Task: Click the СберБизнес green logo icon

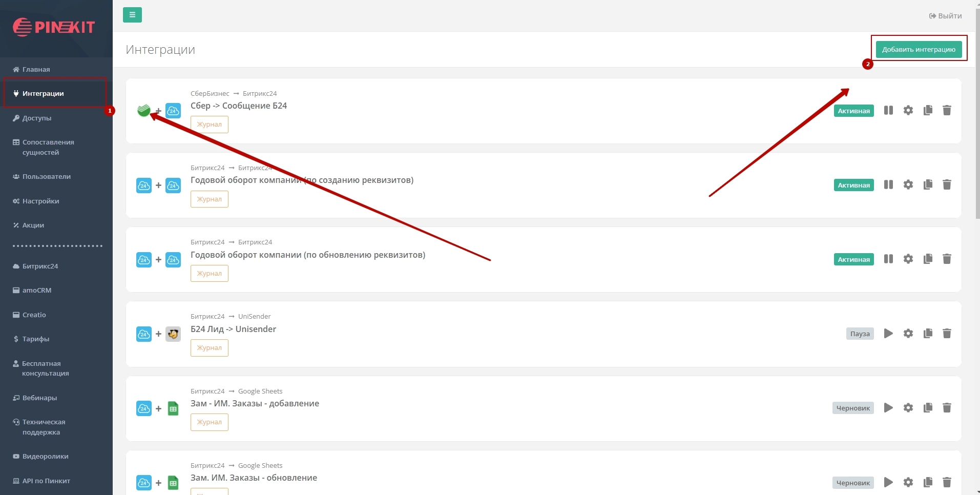Action: [144, 110]
